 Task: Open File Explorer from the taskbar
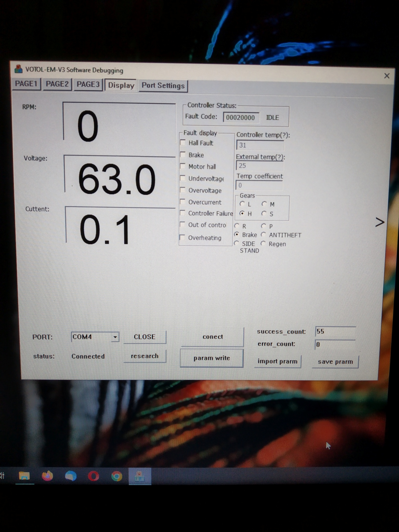[x=24, y=476]
